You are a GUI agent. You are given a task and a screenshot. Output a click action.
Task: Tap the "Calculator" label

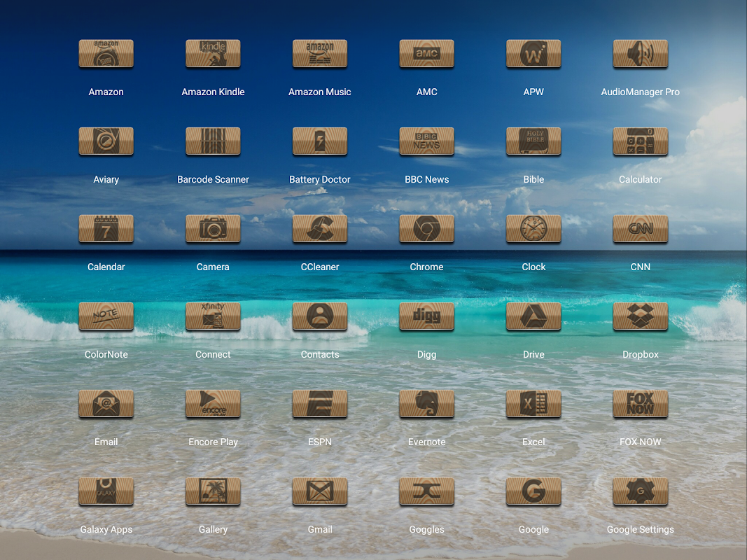[x=641, y=179]
